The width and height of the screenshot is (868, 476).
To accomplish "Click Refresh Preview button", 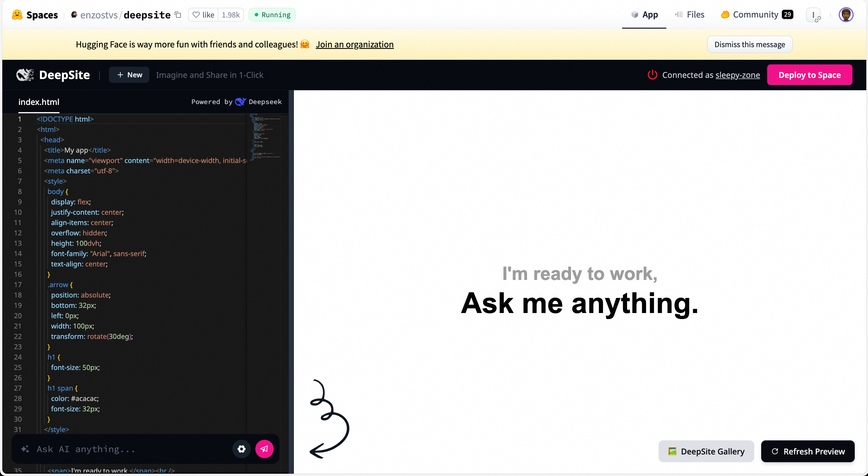I will pos(808,451).
